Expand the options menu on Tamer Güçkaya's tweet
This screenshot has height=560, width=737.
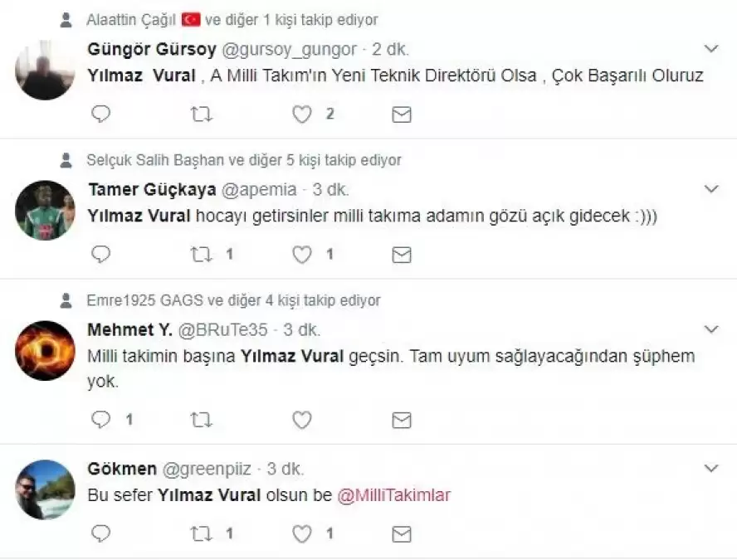[711, 189]
